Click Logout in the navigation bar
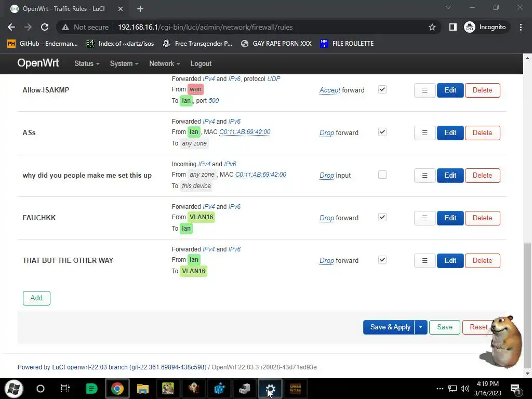532x399 pixels. tap(201, 63)
